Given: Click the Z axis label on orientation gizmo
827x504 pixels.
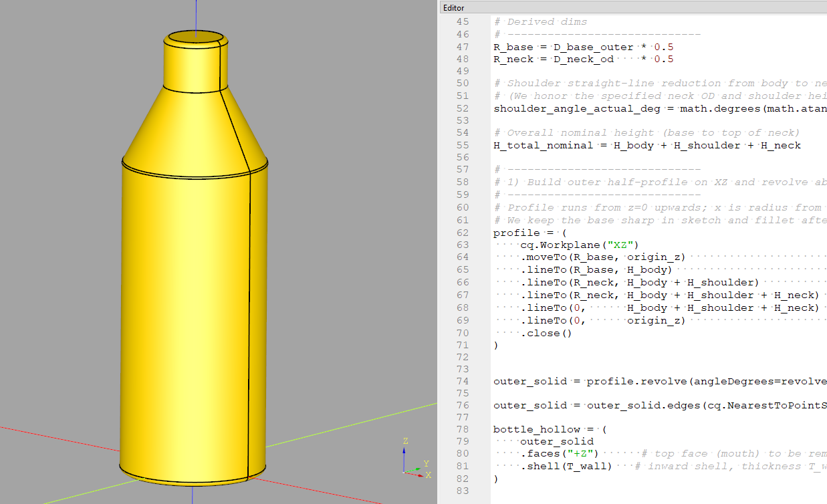Looking at the screenshot, I should click(405, 441).
